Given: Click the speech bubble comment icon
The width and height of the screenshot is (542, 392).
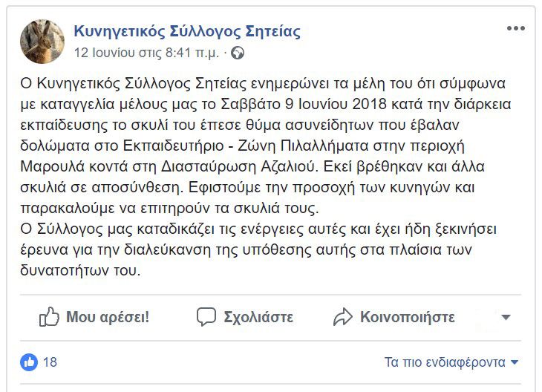Looking at the screenshot, I should pos(206,317).
